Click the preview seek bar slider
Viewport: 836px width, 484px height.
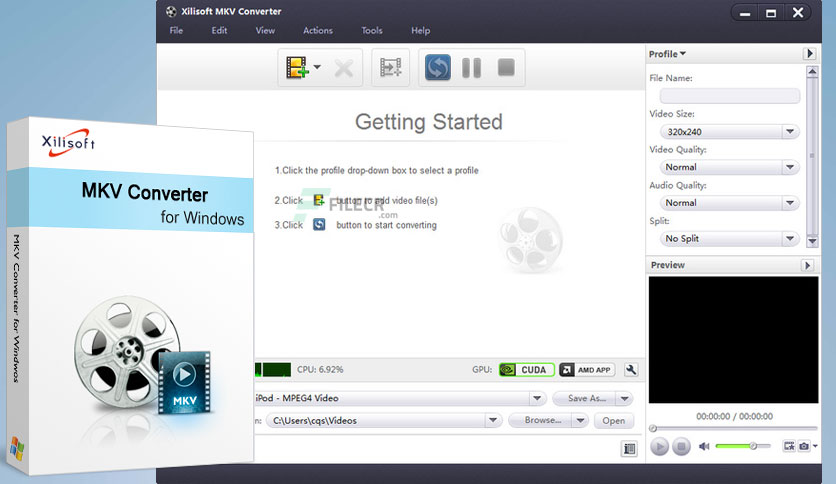point(733,428)
